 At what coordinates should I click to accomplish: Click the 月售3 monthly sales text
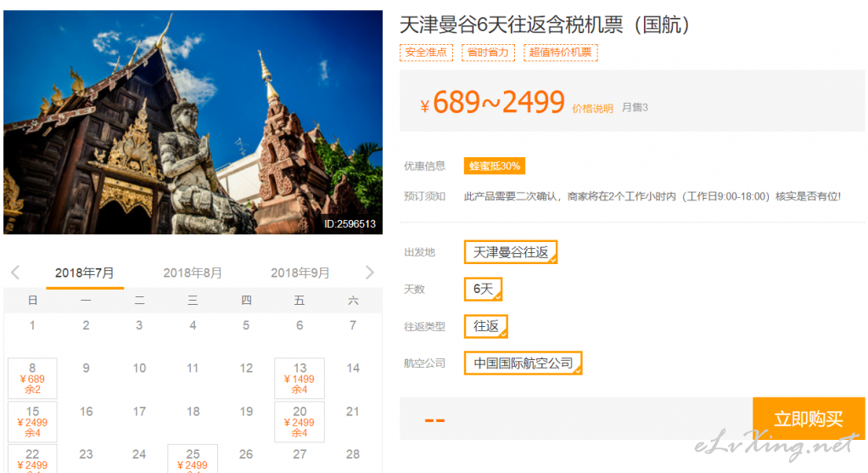click(x=635, y=108)
